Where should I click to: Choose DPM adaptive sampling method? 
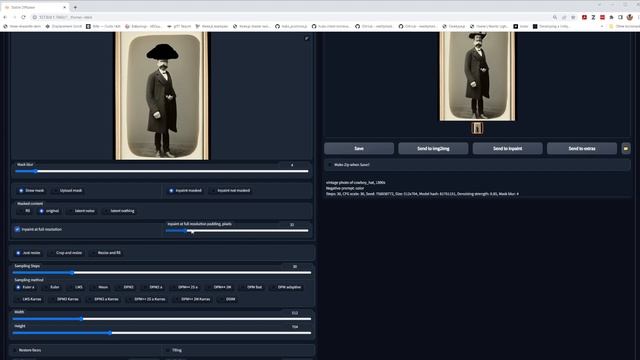tap(287, 287)
